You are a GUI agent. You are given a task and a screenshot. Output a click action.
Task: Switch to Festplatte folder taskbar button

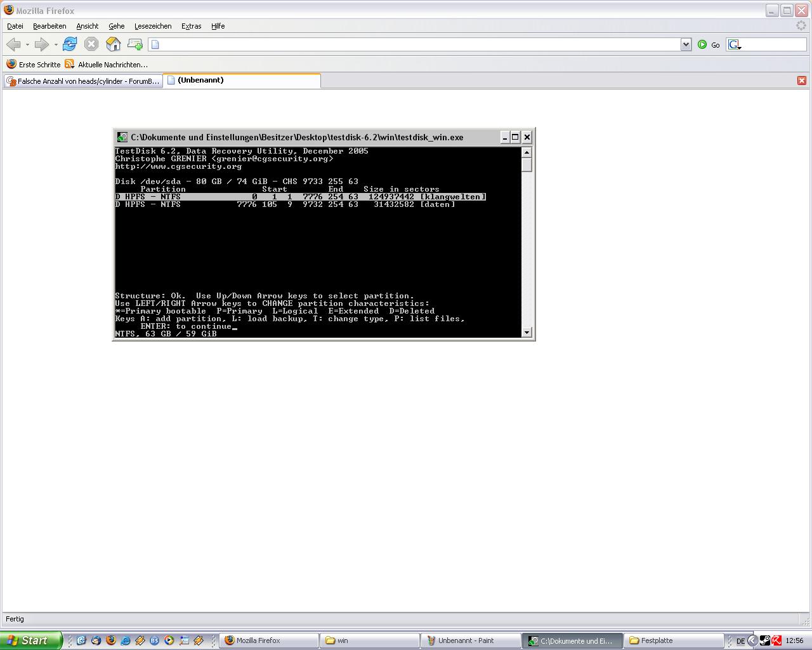674,640
